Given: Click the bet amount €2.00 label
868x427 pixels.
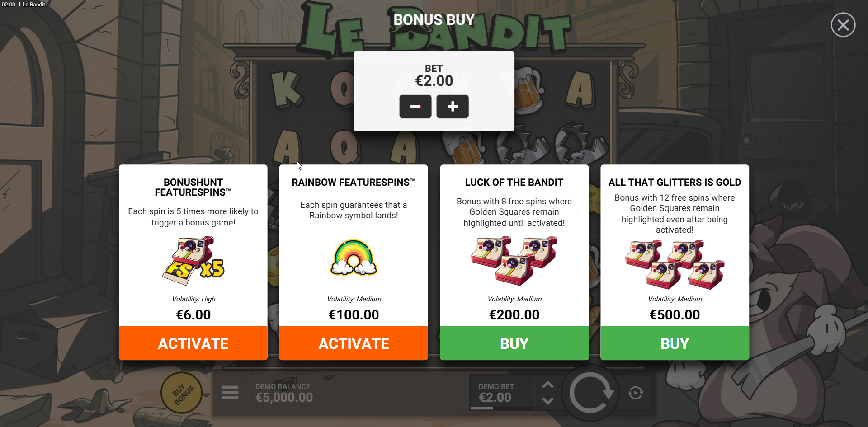Looking at the screenshot, I should point(434,81).
